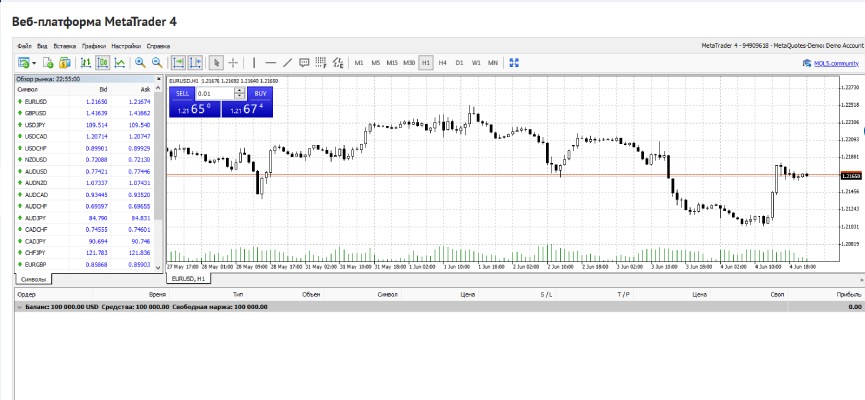865x400 pixels.
Task: Set timeframe to M1
Action: (359, 63)
